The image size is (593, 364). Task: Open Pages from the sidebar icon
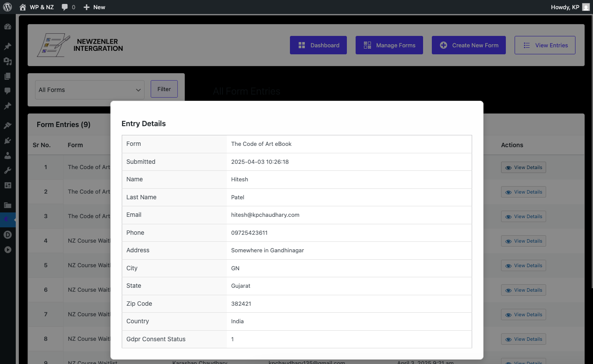click(7, 76)
